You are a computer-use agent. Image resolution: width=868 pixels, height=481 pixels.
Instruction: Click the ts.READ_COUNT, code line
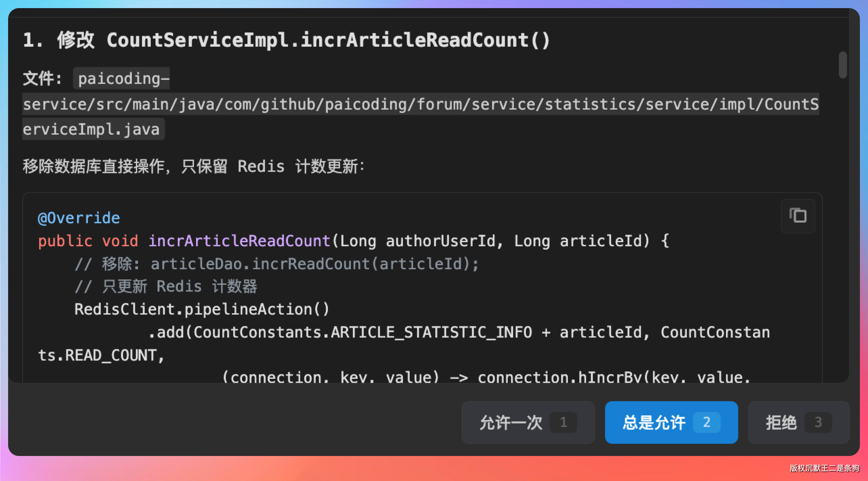pyautogui.click(x=101, y=356)
